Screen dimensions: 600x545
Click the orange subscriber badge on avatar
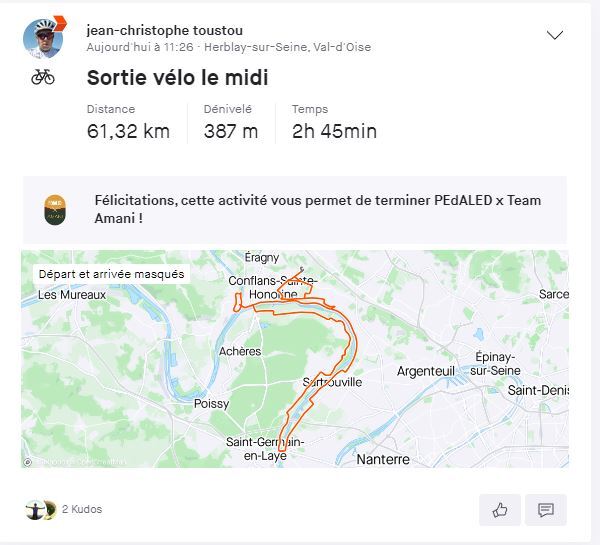click(x=60, y=23)
